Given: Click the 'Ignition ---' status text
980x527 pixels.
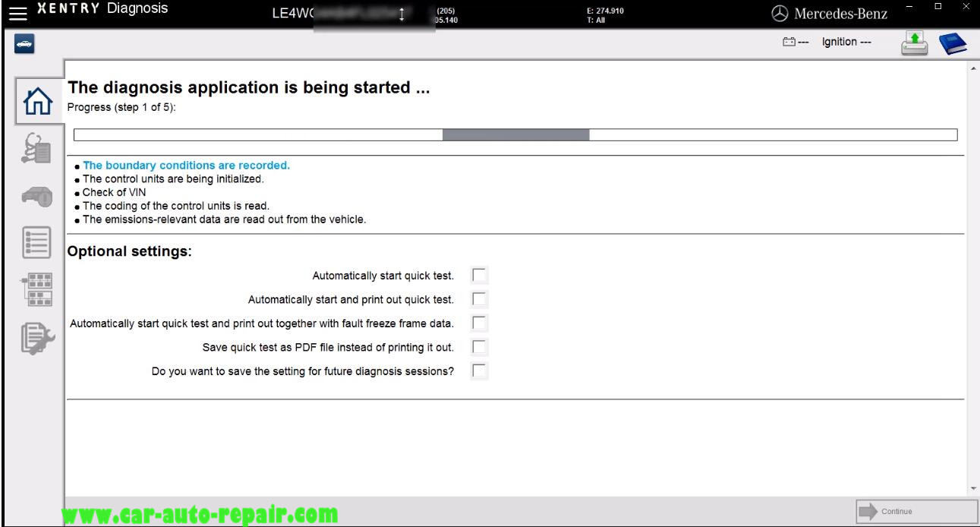Looking at the screenshot, I should 846,43.
